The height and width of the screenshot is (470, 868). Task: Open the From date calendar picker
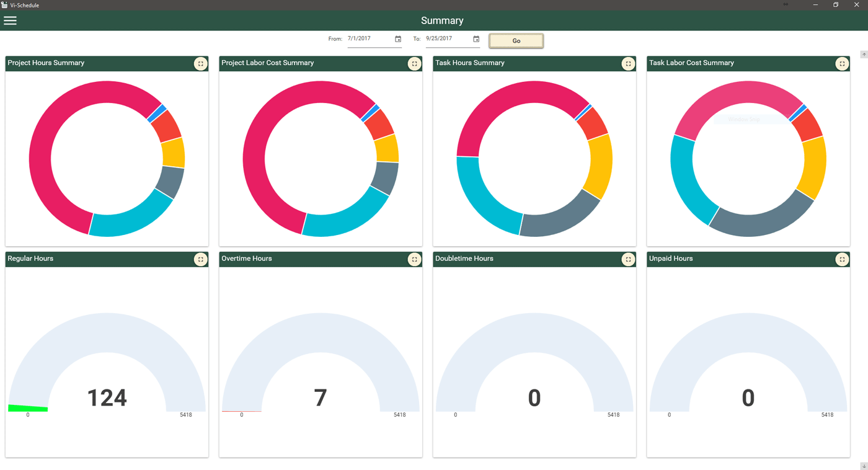click(398, 39)
